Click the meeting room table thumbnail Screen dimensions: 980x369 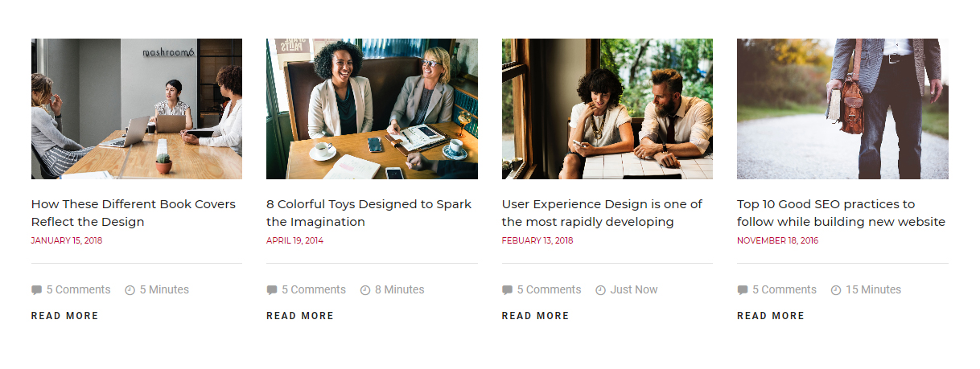[137, 109]
